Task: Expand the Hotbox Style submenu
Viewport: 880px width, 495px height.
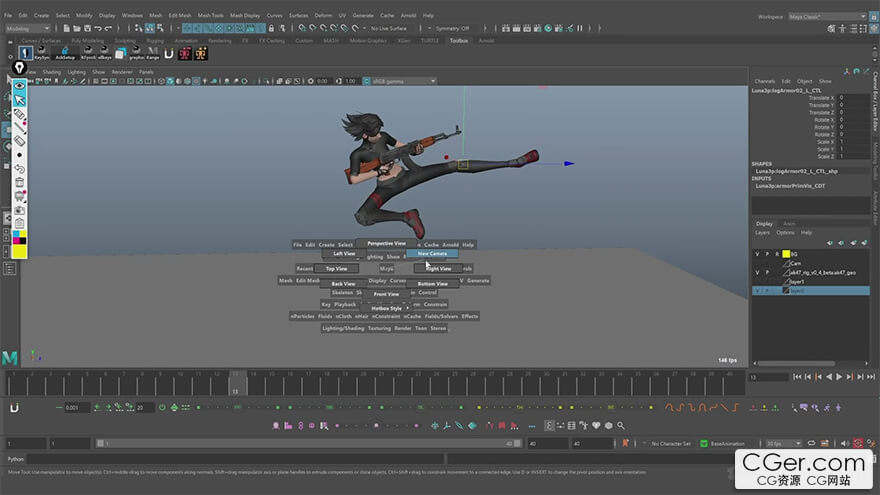Action: (389, 308)
